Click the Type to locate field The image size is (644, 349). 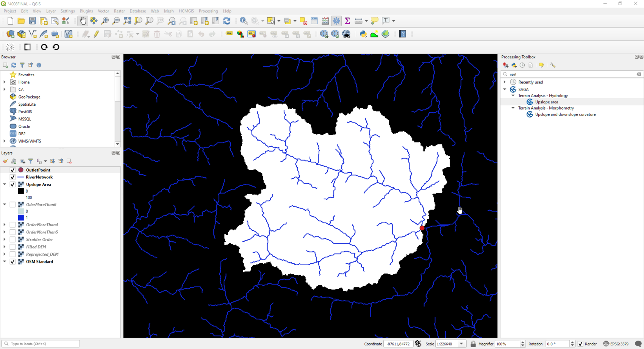(40, 344)
